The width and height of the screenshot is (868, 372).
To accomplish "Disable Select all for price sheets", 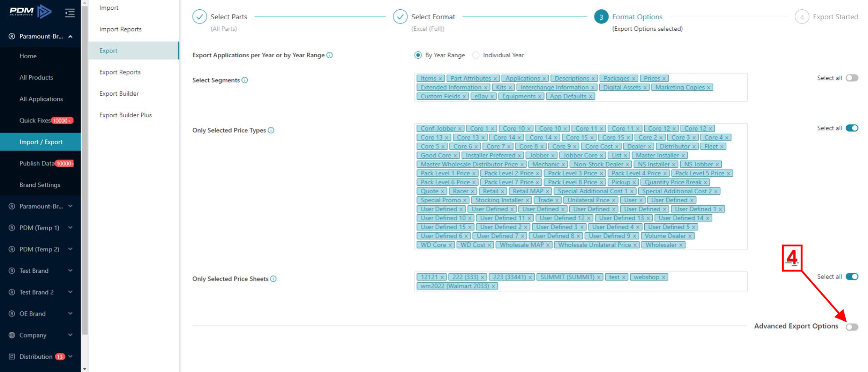I will coord(851,277).
